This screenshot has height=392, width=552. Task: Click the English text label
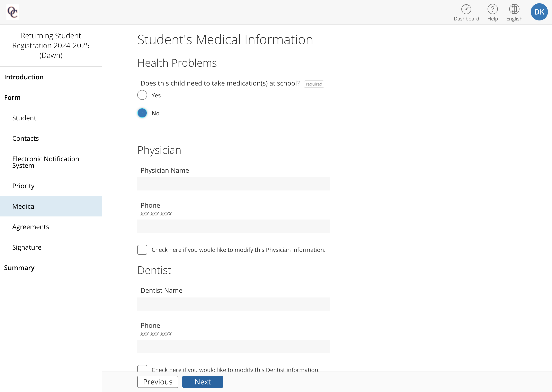tap(514, 19)
